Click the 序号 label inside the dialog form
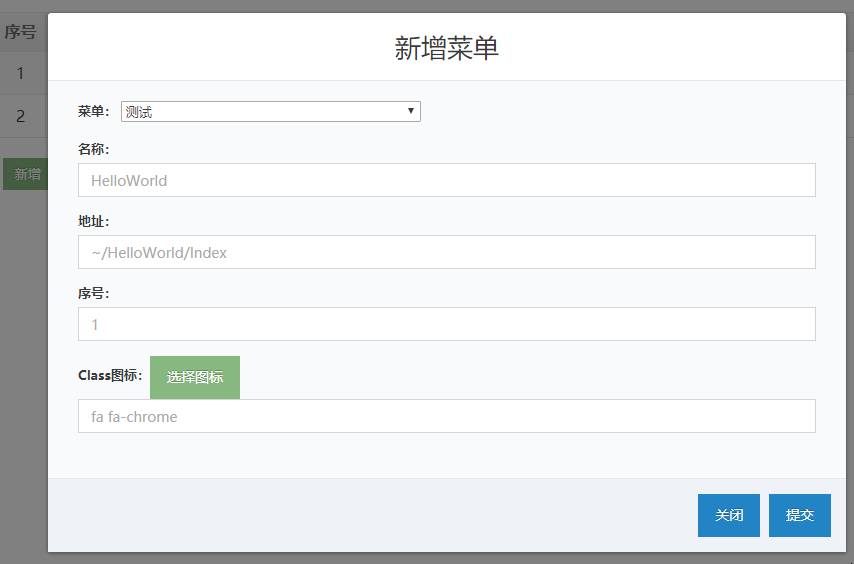This screenshot has width=854, height=564. (93, 293)
